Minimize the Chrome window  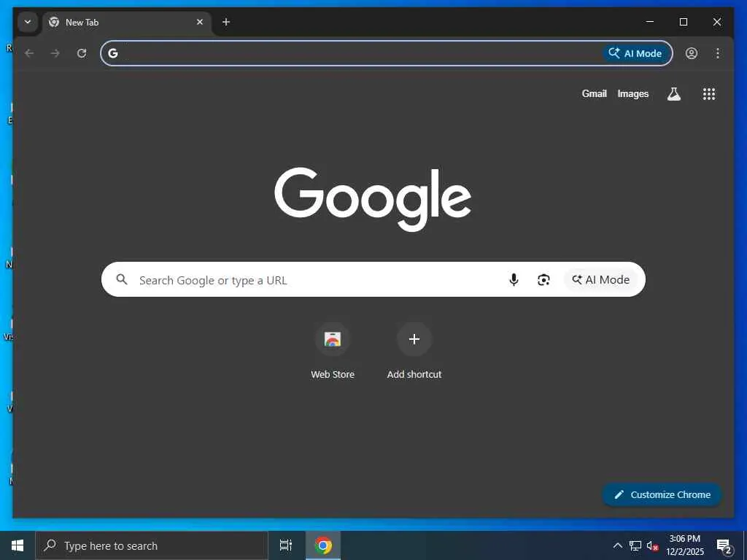650,22
